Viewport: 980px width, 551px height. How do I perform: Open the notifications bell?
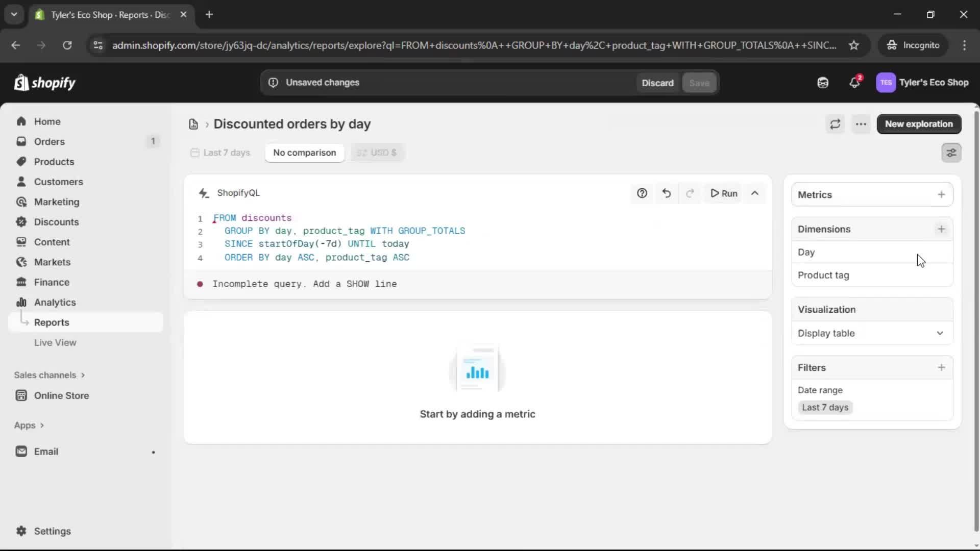[854, 83]
